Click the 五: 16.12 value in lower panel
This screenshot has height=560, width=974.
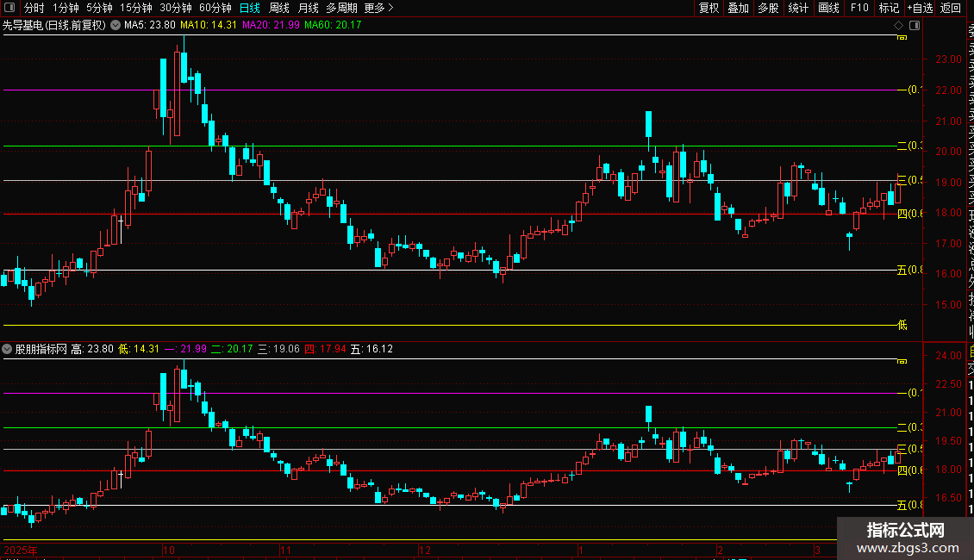click(372, 349)
